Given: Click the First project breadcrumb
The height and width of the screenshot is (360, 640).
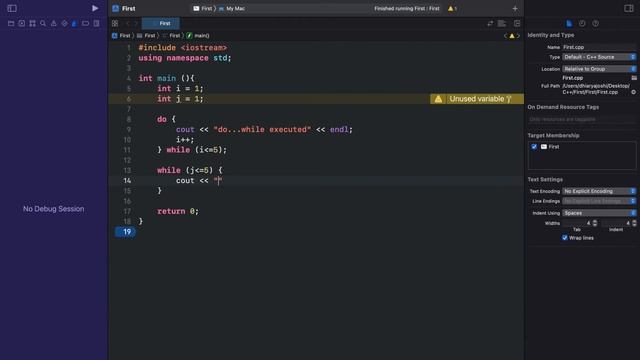Looking at the screenshot, I should (x=121, y=36).
